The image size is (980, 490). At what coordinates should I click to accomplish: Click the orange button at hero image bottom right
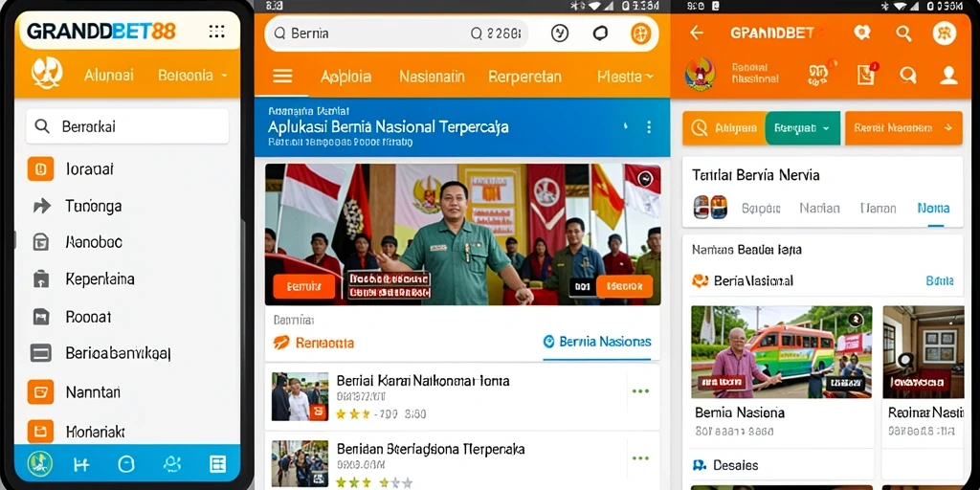coord(624,287)
